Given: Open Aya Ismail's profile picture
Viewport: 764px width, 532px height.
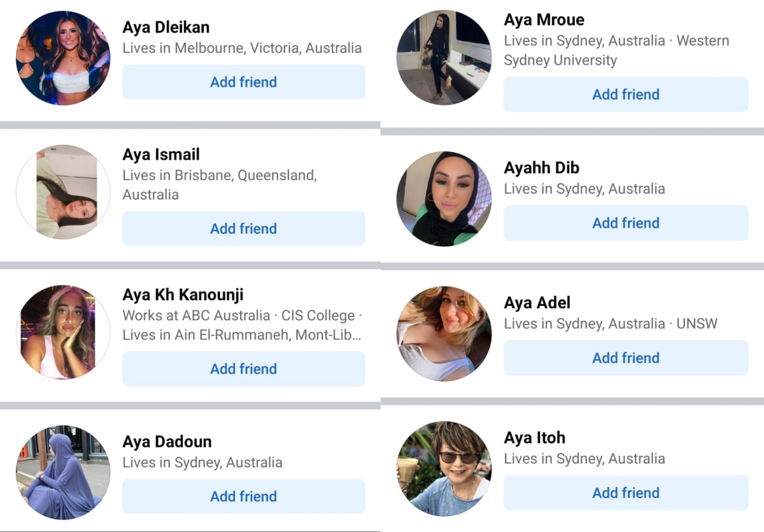Looking at the screenshot, I should pos(63,192).
